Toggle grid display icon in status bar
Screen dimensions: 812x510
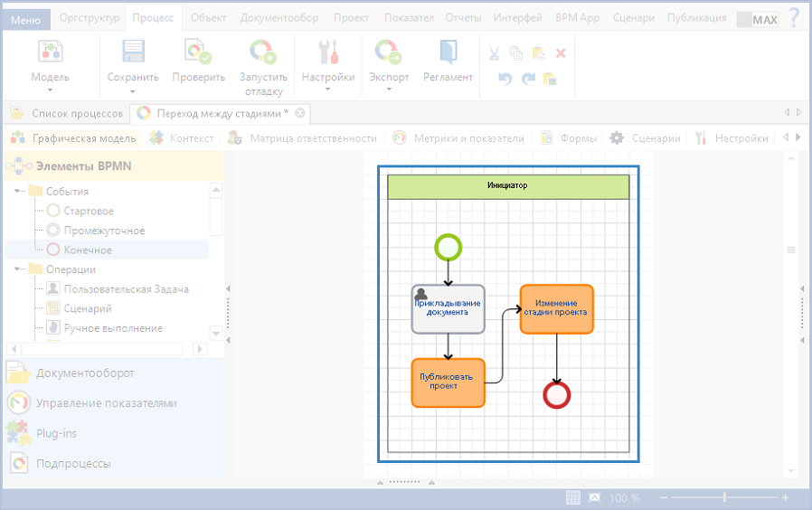click(572, 497)
